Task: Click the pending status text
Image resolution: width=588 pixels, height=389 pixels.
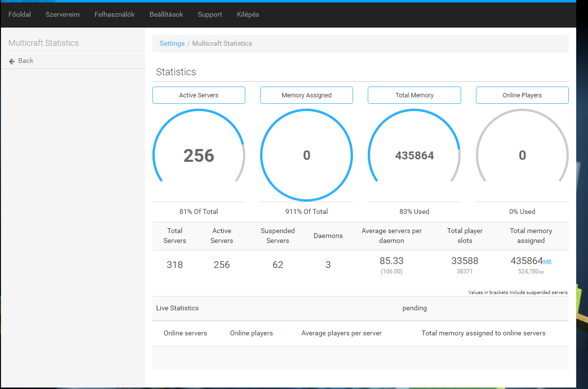Action: click(x=414, y=308)
